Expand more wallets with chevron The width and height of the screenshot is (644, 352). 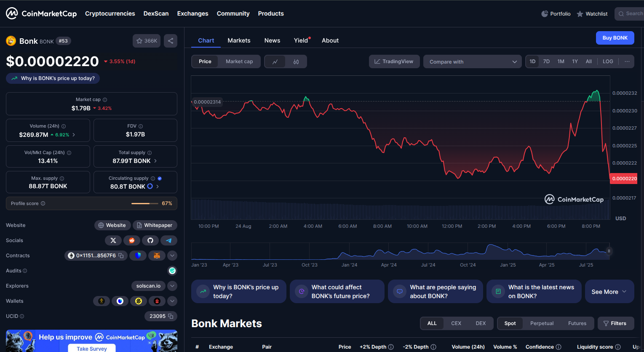pos(172,301)
